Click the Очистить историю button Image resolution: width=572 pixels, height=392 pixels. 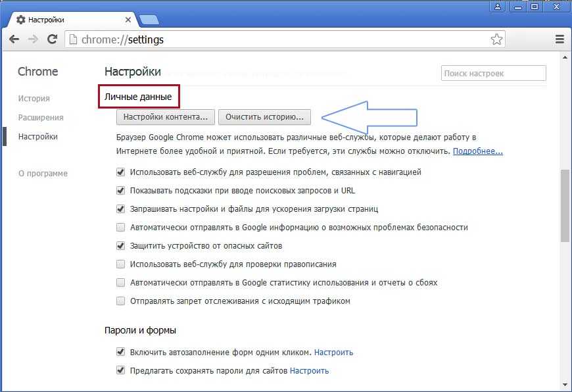pos(264,117)
